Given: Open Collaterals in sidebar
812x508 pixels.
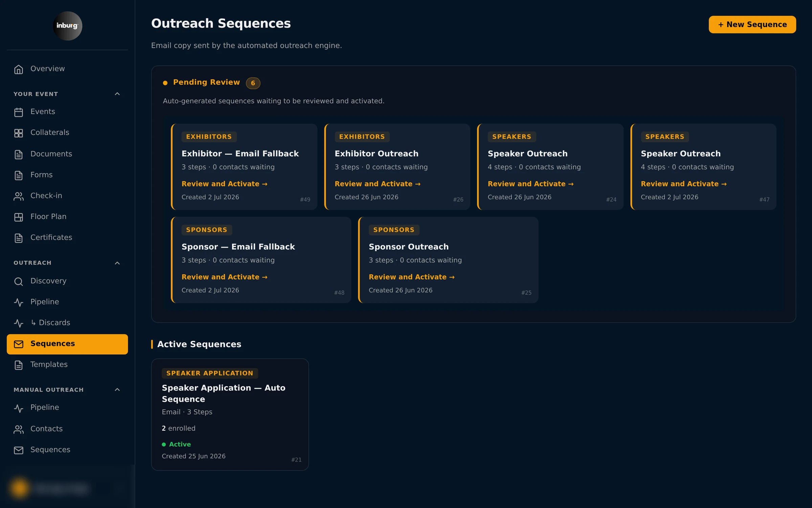Looking at the screenshot, I should pos(67,132).
